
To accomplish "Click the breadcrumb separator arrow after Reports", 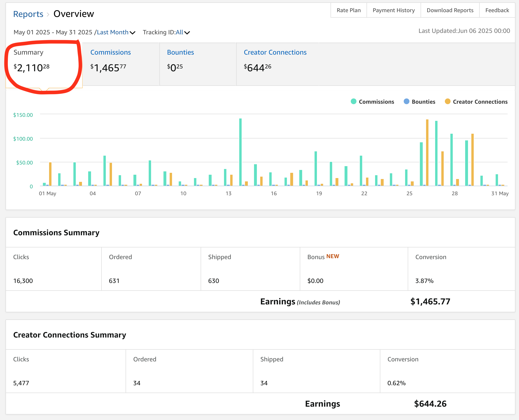I will coord(48,15).
